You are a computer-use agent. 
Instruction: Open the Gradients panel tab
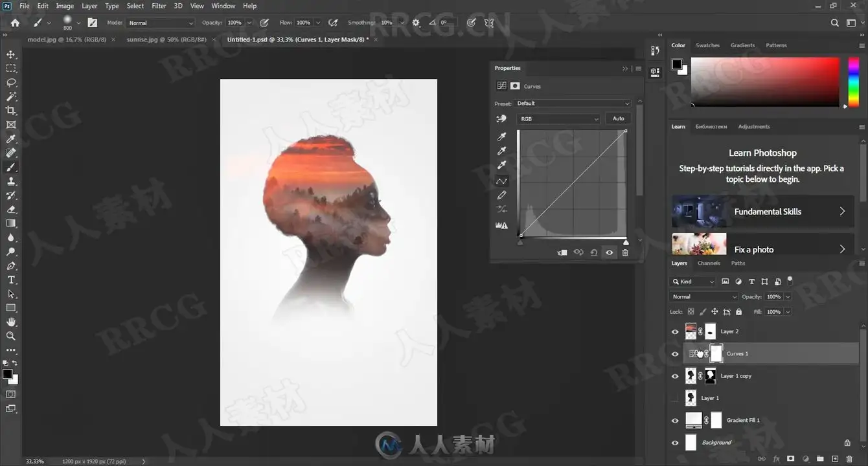coord(742,45)
